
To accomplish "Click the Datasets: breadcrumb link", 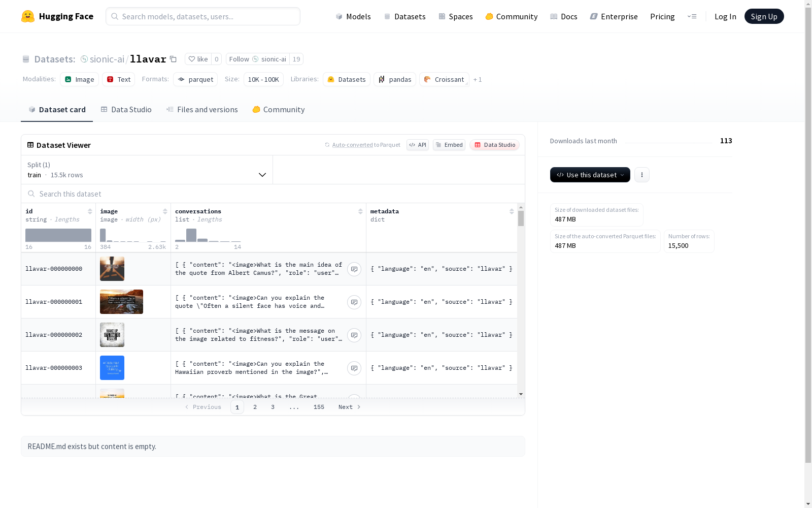I will [x=55, y=59].
